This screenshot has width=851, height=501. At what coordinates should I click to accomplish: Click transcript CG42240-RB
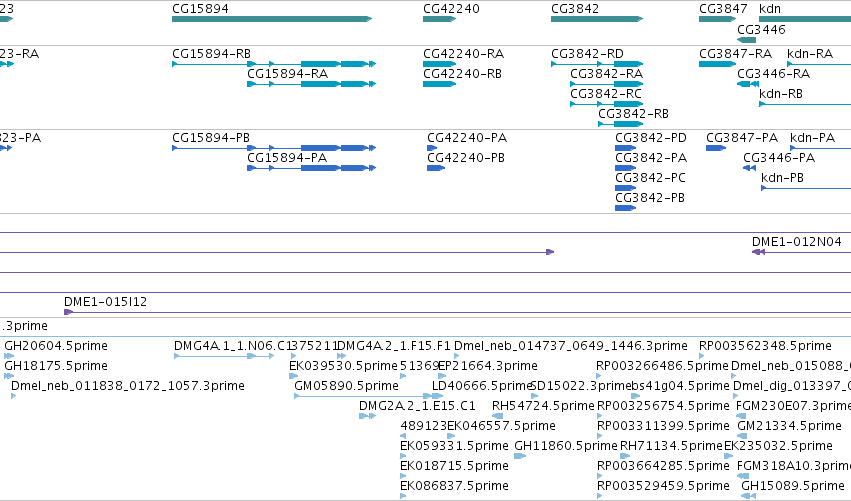440,84
